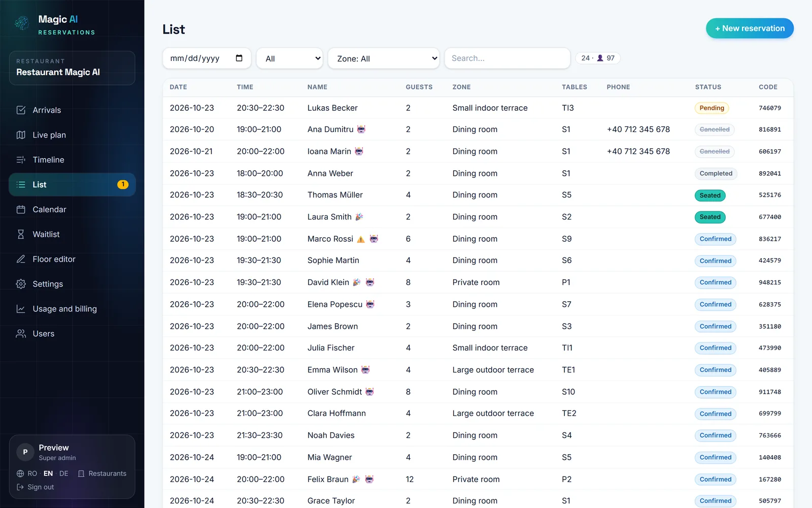Click the Completed badge for Anna Weber
Image resolution: width=812 pixels, height=508 pixels.
point(716,173)
